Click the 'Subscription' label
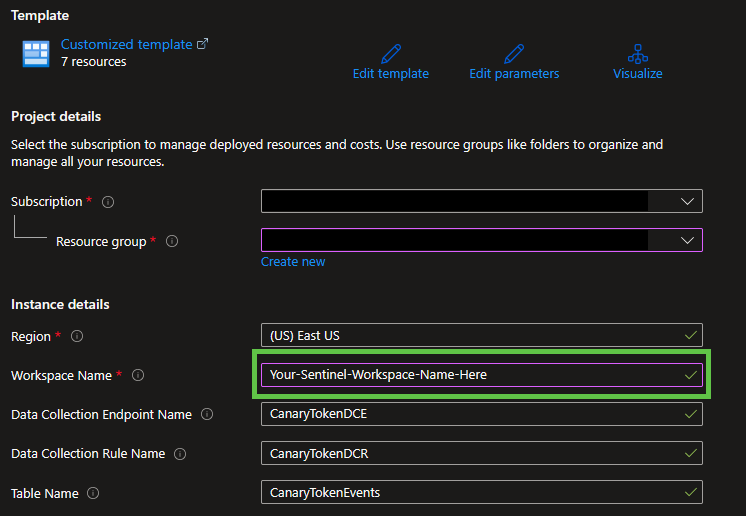 [47, 202]
